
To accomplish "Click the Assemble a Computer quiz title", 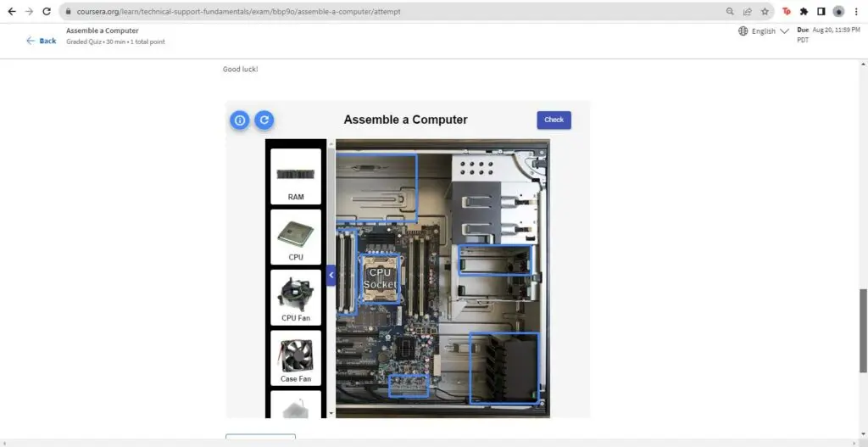I will point(103,31).
